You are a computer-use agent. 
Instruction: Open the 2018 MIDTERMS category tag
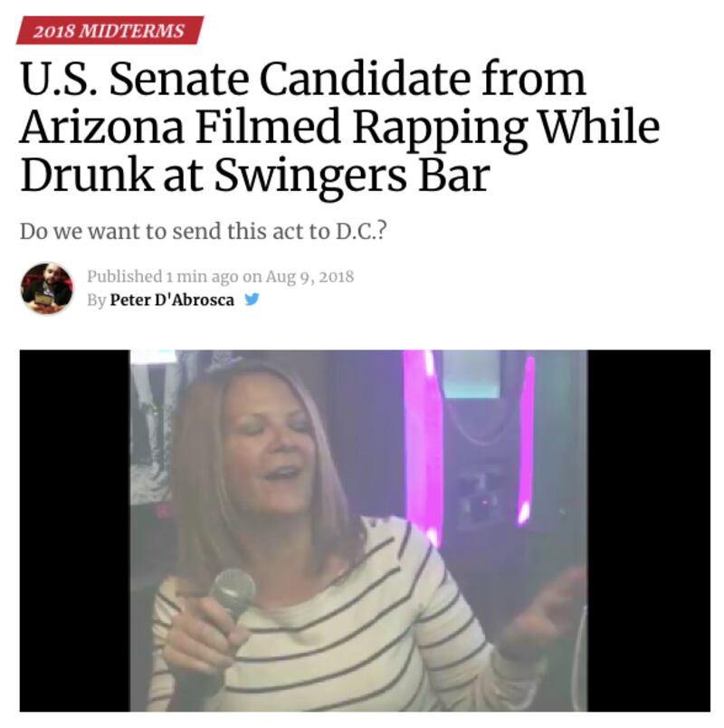[110, 31]
